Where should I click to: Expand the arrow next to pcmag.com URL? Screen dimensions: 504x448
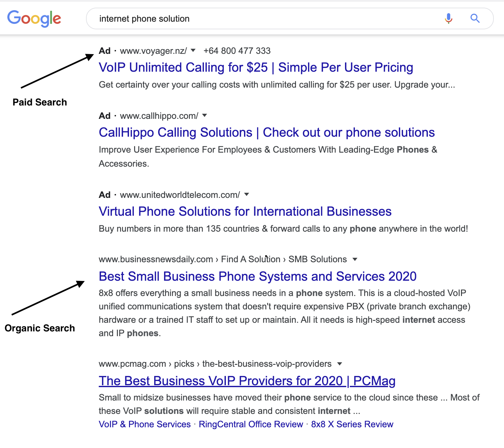pyautogui.click(x=340, y=364)
